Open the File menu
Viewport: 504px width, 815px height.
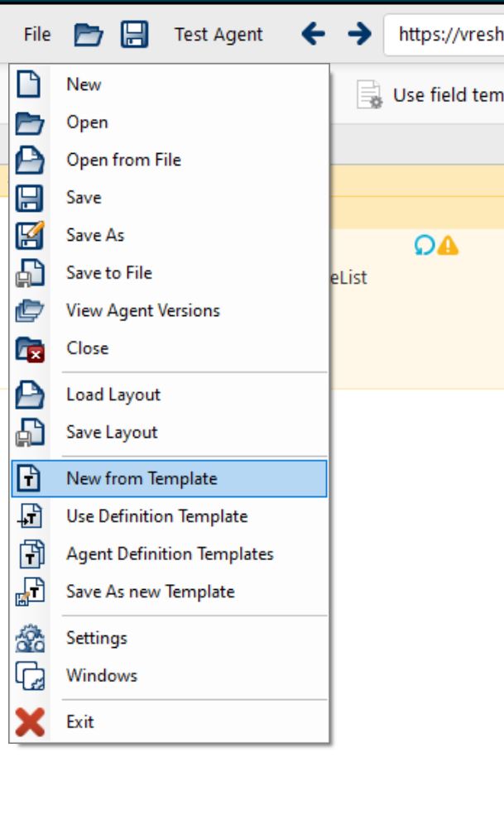coord(37,35)
